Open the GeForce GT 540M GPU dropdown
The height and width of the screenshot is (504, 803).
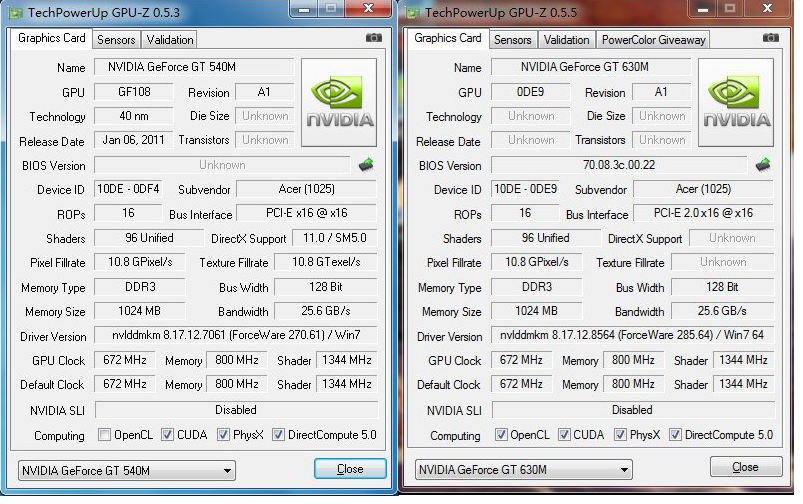[x=126, y=469]
